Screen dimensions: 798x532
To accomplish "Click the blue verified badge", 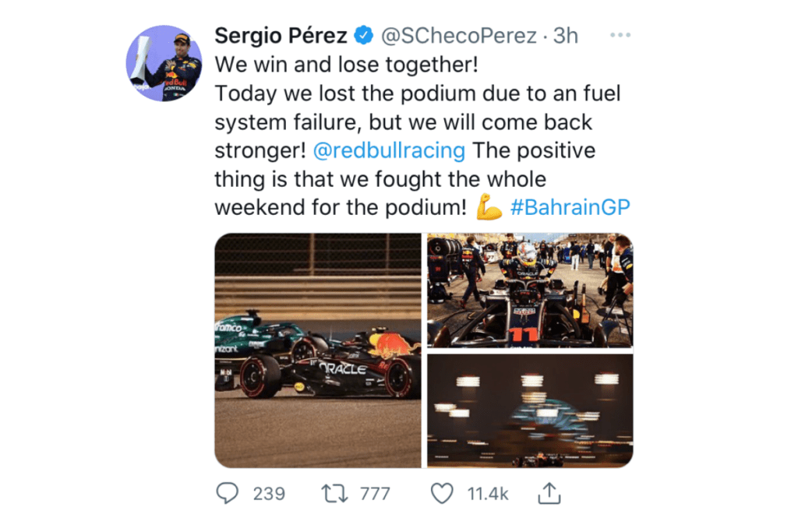I will (x=363, y=36).
